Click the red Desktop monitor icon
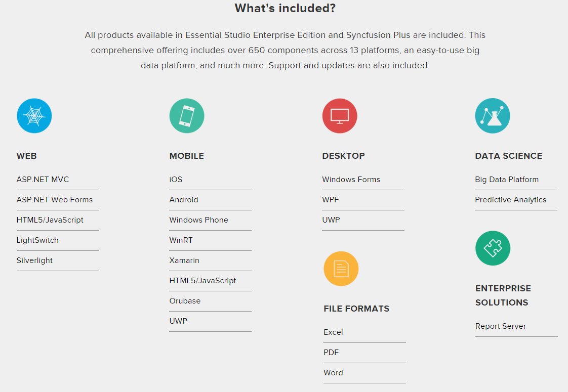Image resolution: width=568 pixels, height=392 pixels. [x=340, y=116]
